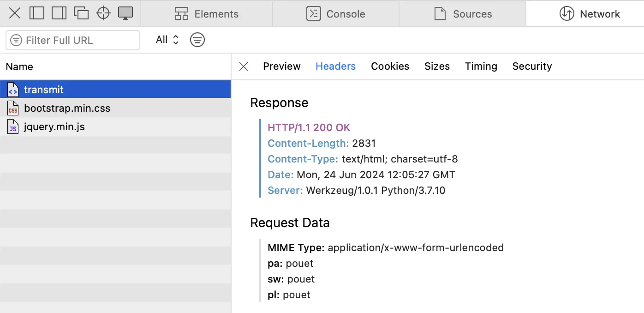Dock inspector to the right side

click(59, 13)
